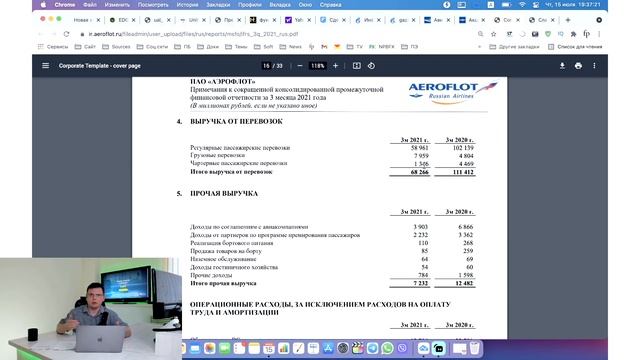Open Final Cut Pro from the dock
The width and height of the screenshot is (640, 360).
pos(357,348)
